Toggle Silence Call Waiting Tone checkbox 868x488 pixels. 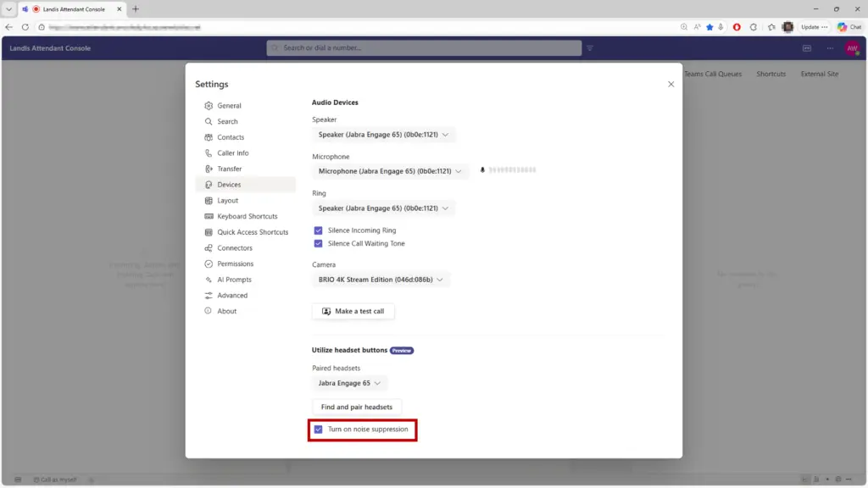pos(319,244)
